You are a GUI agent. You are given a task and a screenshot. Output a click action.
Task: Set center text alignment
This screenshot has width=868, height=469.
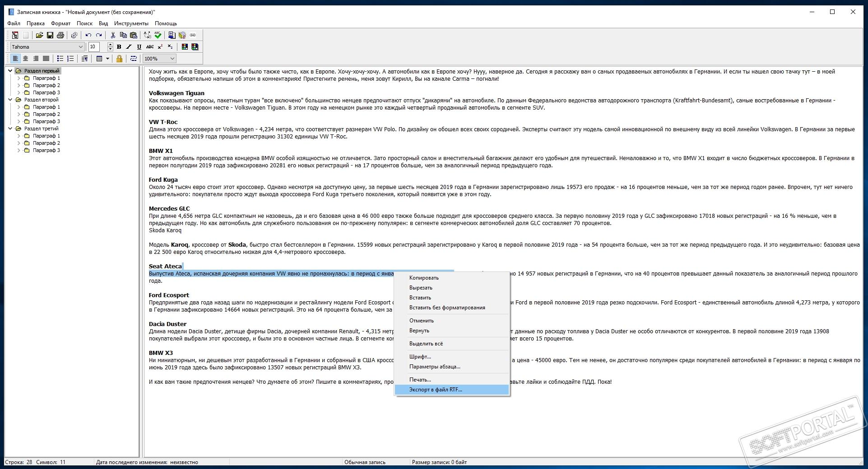point(25,58)
